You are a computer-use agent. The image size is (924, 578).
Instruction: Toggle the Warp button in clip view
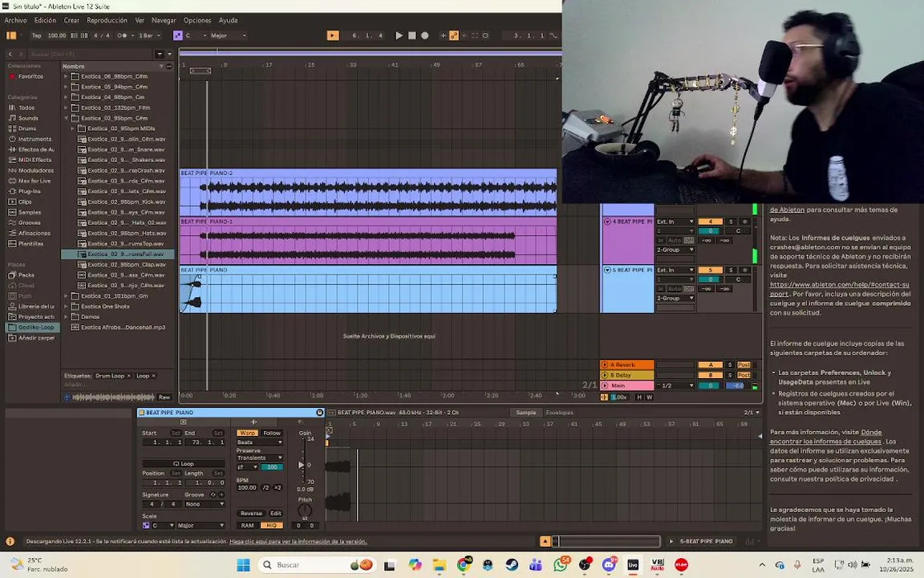pyautogui.click(x=248, y=433)
